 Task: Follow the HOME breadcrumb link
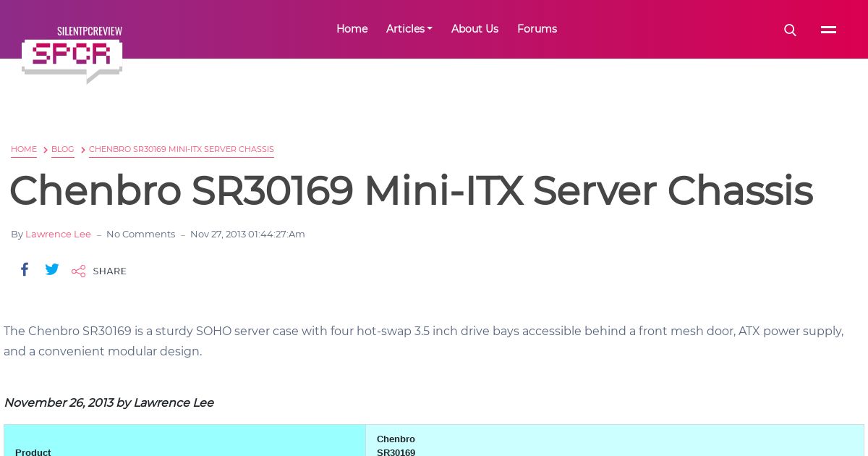click(24, 149)
